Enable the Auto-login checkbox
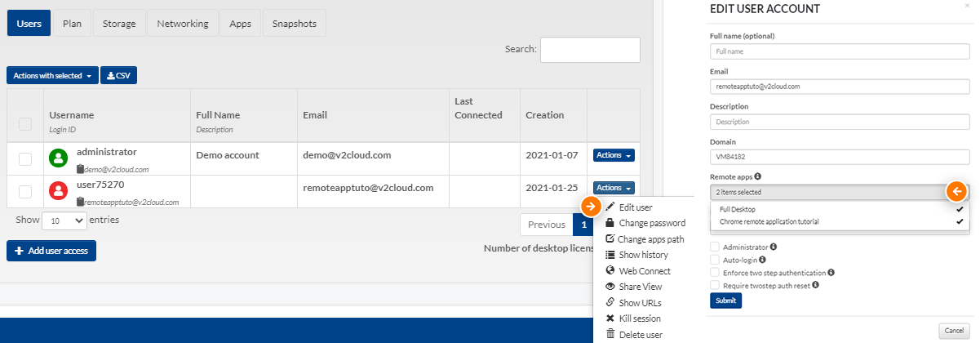Viewport: 980px width, 343px height. click(x=715, y=260)
